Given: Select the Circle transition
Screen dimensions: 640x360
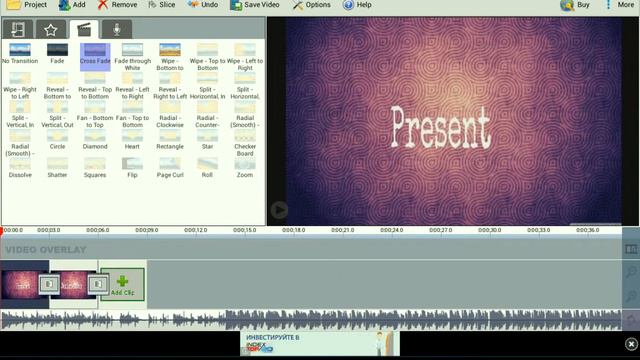Looking at the screenshot, I should [57, 140].
